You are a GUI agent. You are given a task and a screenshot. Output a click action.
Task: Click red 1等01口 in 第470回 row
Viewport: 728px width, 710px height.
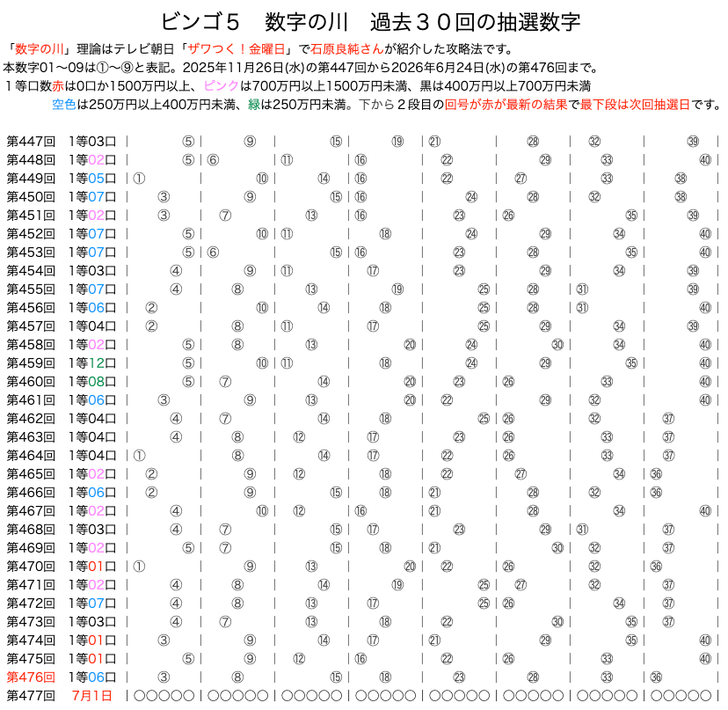(92, 567)
